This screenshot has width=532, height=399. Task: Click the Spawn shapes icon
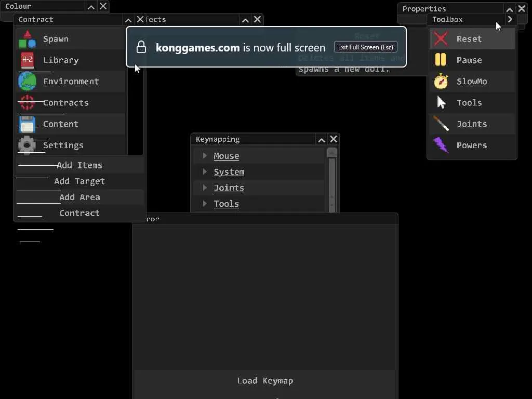(27, 39)
